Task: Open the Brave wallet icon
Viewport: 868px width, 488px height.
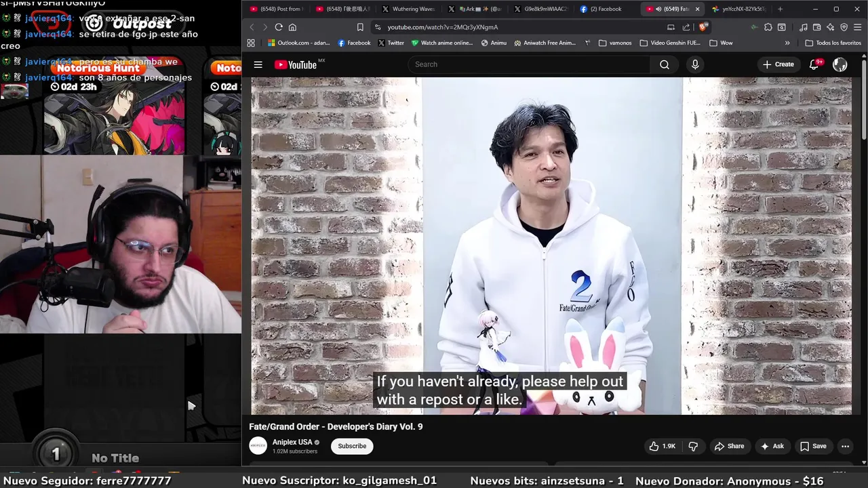Action: click(816, 27)
